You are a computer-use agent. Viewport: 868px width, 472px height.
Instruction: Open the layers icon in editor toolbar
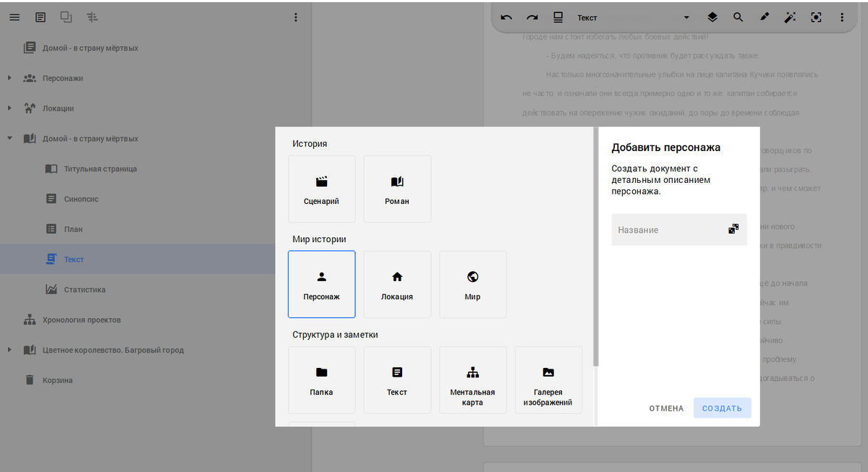coord(712,17)
